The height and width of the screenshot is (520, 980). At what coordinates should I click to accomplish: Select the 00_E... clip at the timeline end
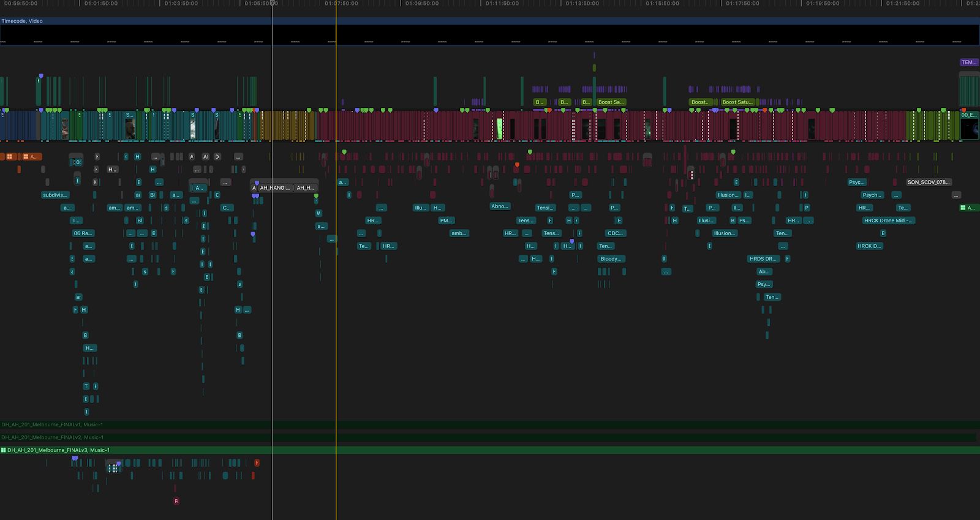970,126
